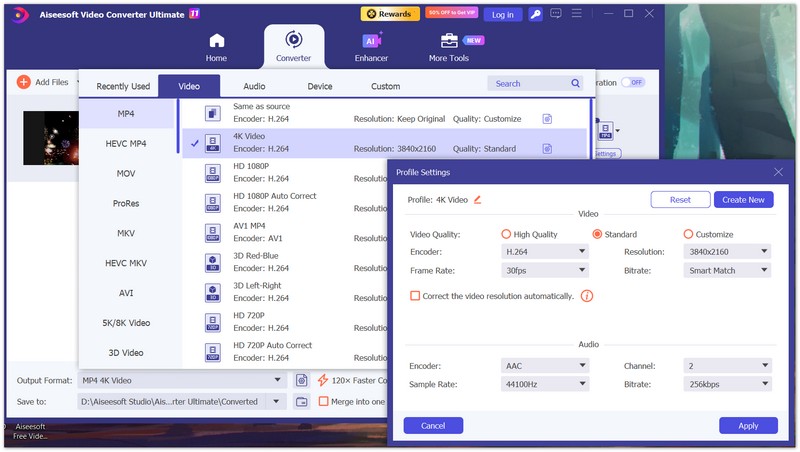Image resolution: width=800 pixels, height=452 pixels.
Task: Click the resolution correction info icon
Action: pyautogui.click(x=587, y=296)
